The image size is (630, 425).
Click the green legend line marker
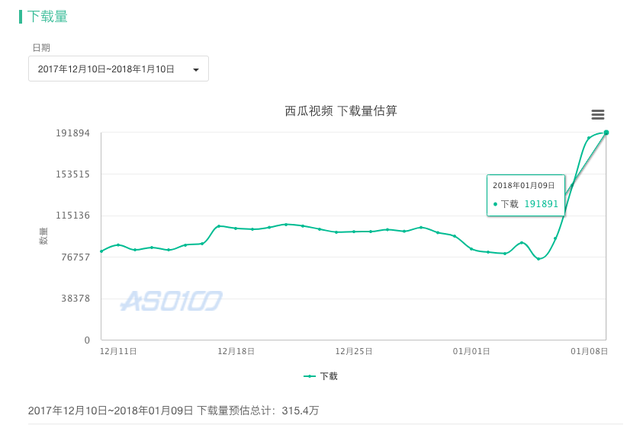[309, 376]
